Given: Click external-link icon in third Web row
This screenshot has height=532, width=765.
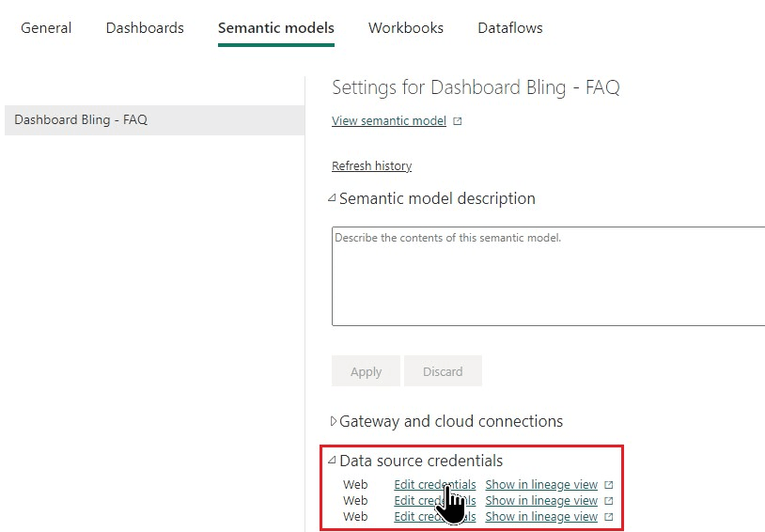Looking at the screenshot, I should pos(609,517).
